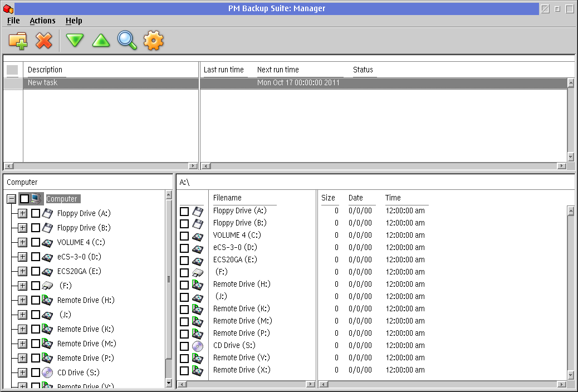Screen dimensions: 578x392
Task: Click the Remote Drive (X:) icon in file list
Action: (198, 370)
